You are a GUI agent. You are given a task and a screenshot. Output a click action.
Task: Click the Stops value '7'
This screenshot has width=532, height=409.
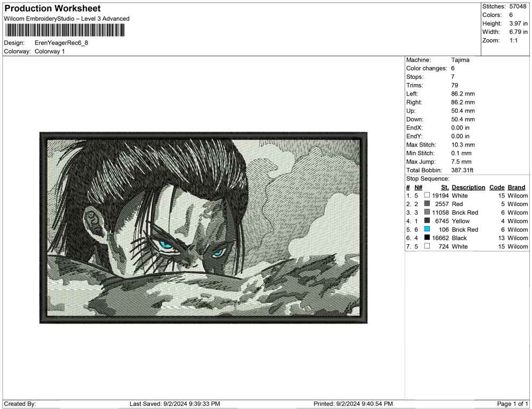453,77
